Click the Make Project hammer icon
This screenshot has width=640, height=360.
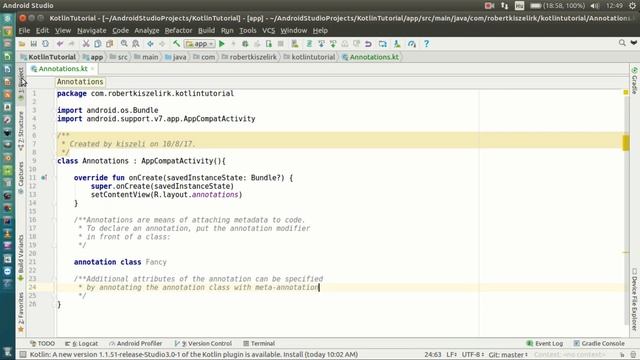(176, 44)
